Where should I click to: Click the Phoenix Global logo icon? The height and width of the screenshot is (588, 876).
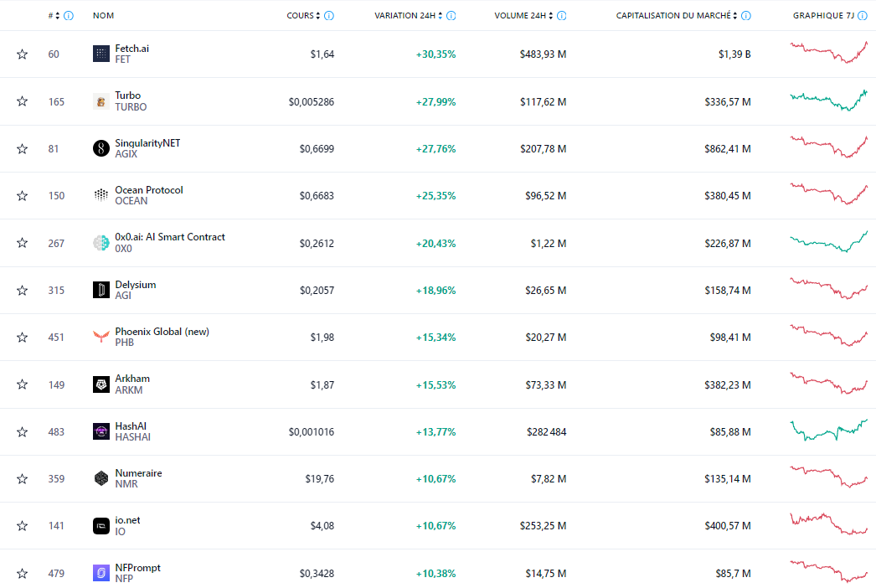point(101,337)
